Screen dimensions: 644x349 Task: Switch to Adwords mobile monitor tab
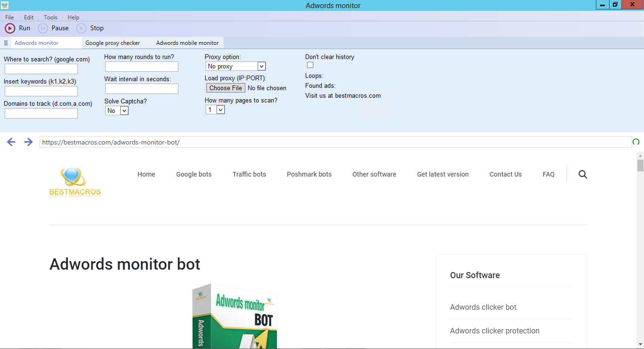pos(187,43)
